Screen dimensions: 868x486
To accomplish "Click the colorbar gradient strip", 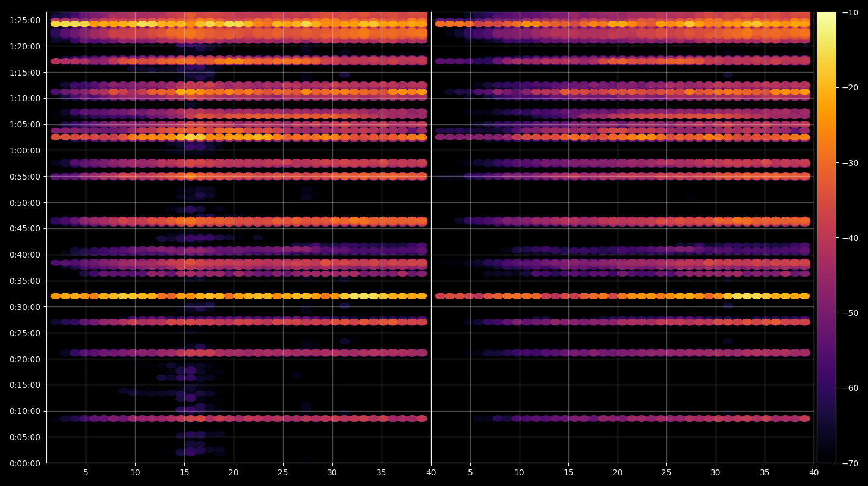I will coord(826,237).
